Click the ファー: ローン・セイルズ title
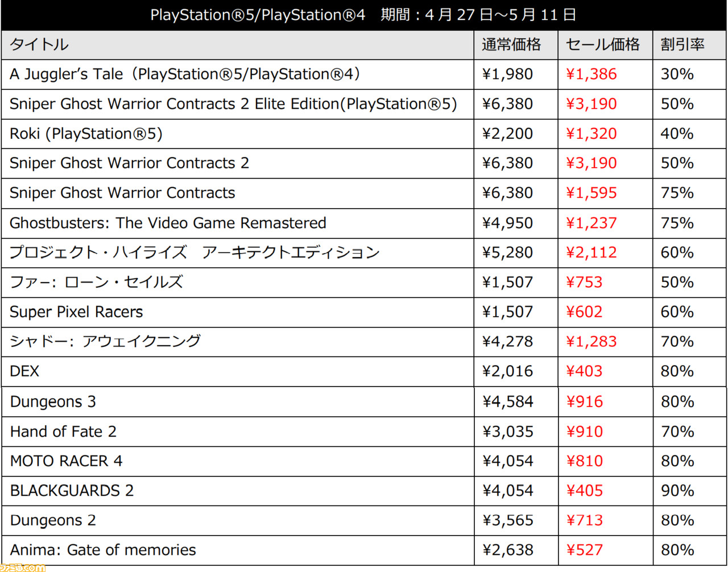 [96, 282]
